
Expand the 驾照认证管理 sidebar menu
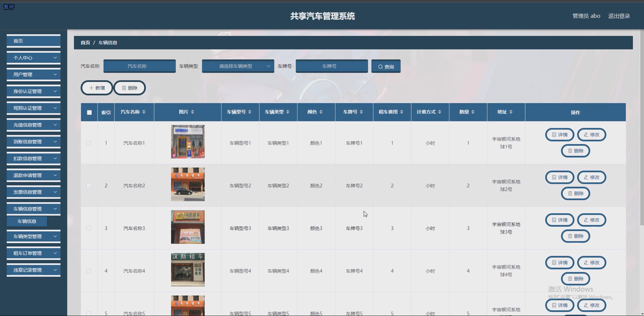(x=34, y=108)
